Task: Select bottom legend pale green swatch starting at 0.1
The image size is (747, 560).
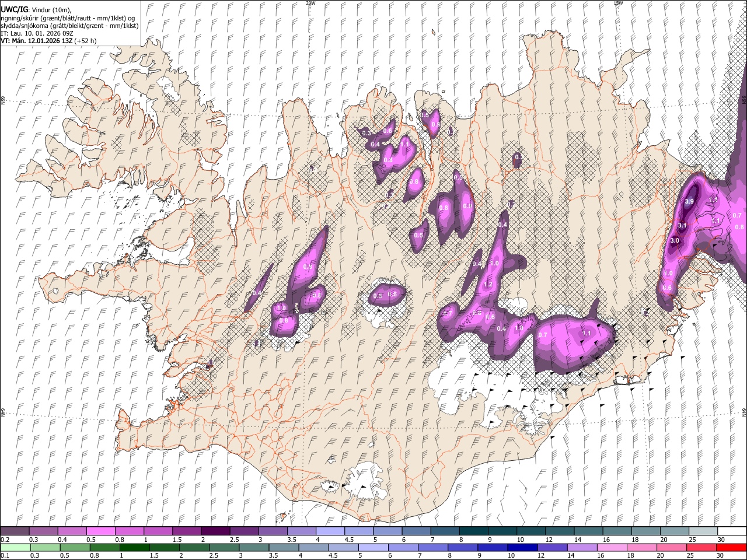Action: point(15,547)
